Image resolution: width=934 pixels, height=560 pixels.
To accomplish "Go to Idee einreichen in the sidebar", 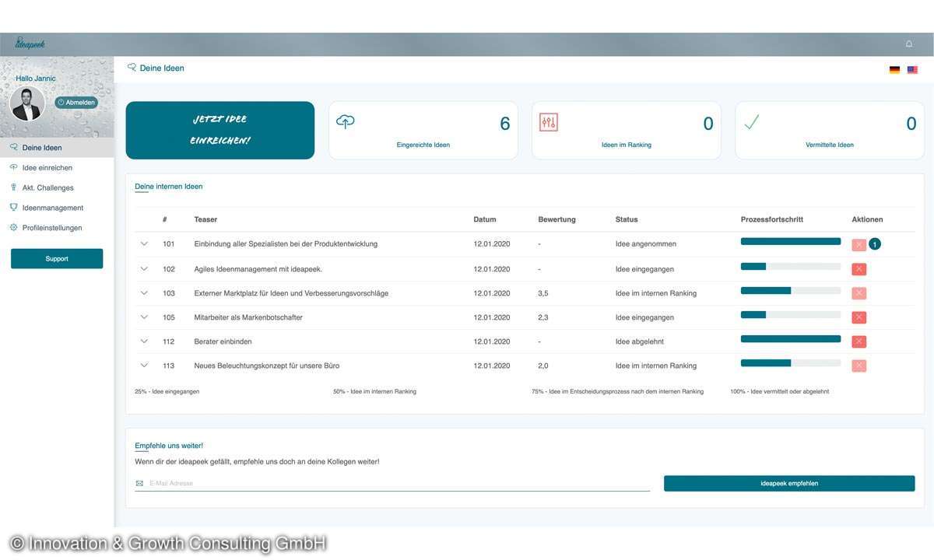I will click(x=57, y=168).
